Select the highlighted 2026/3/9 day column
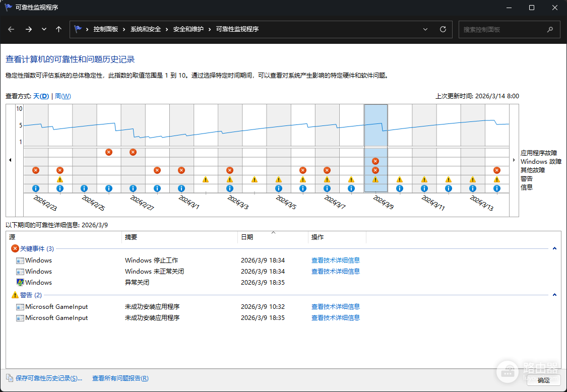The height and width of the screenshot is (392, 567). click(375, 148)
